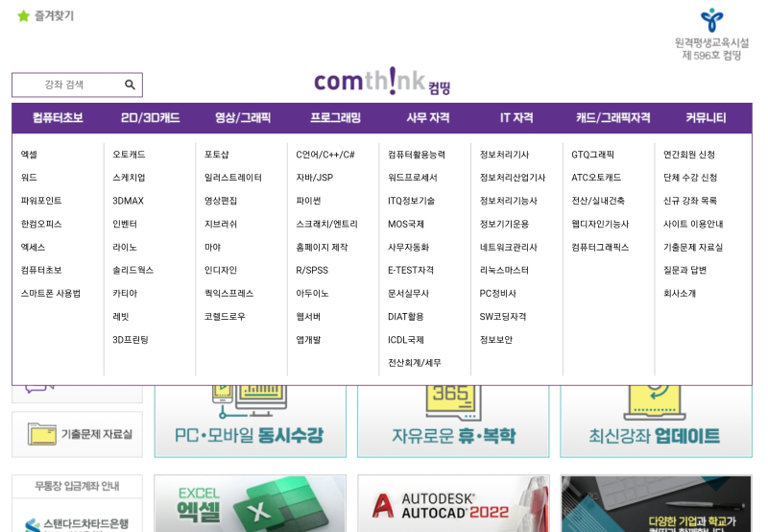Select GTQ그래픽 certification link
This screenshot has width=768, height=532.
(592, 155)
